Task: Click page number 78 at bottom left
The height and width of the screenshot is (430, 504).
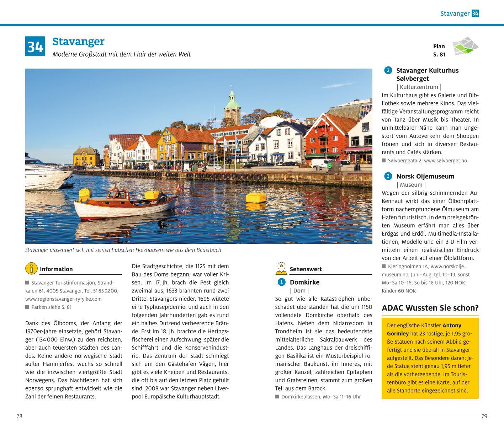Action: click(x=20, y=416)
